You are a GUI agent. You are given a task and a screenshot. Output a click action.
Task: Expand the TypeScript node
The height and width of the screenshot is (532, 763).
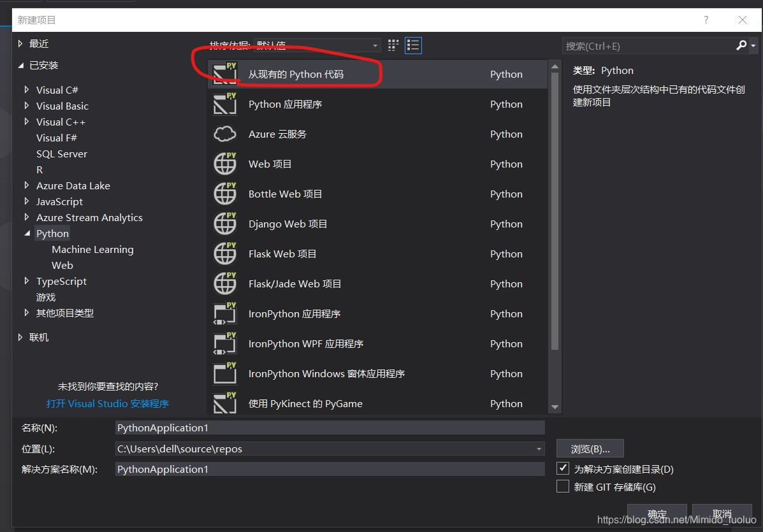(x=26, y=280)
